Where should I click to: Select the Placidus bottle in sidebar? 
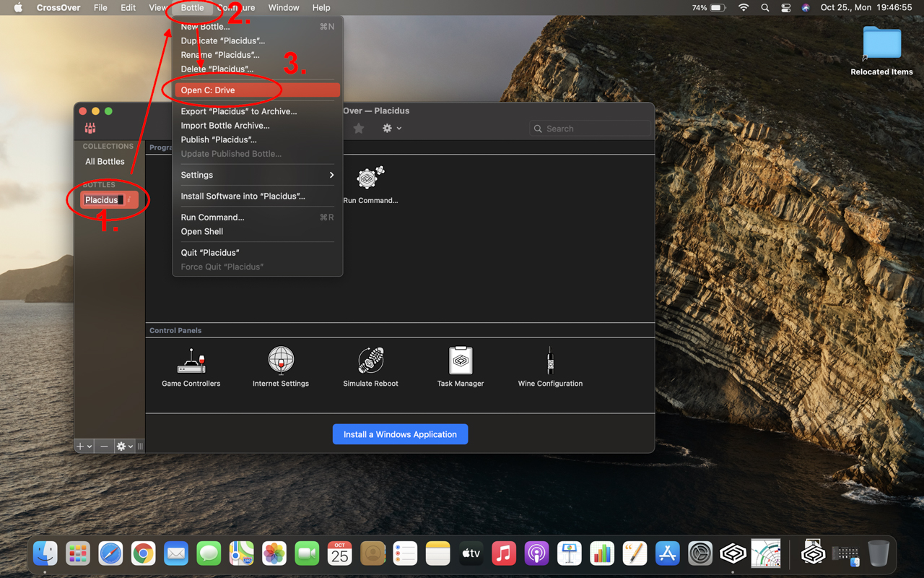click(109, 200)
